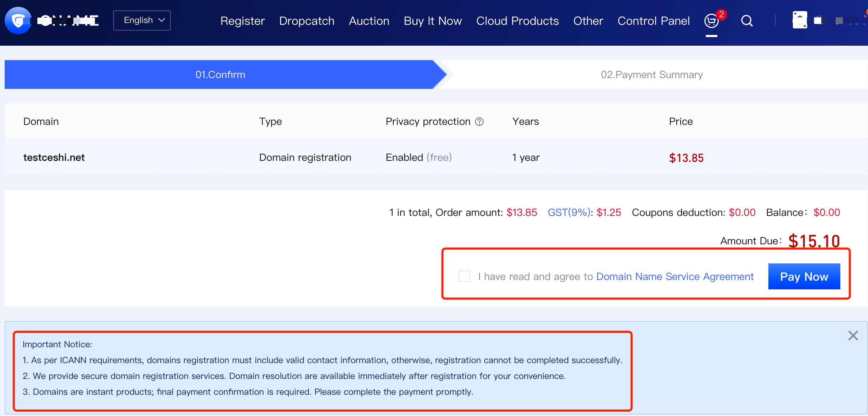
Task: Select the 01.Confirm step
Action: (220, 74)
